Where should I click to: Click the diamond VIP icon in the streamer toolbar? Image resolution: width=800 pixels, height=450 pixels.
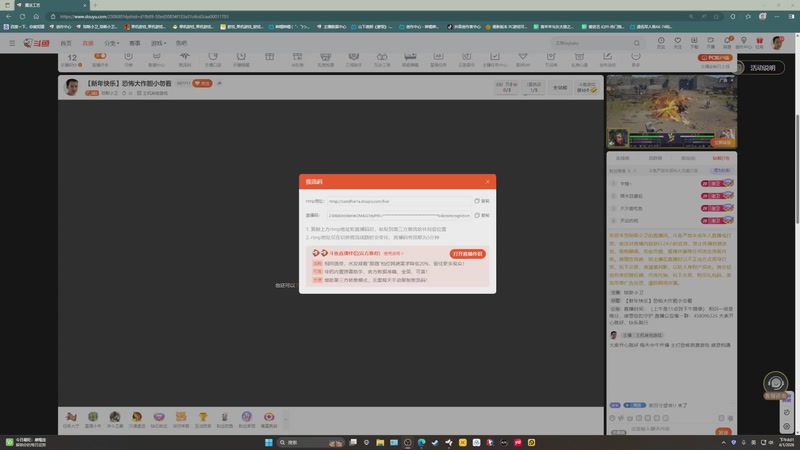(522, 56)
